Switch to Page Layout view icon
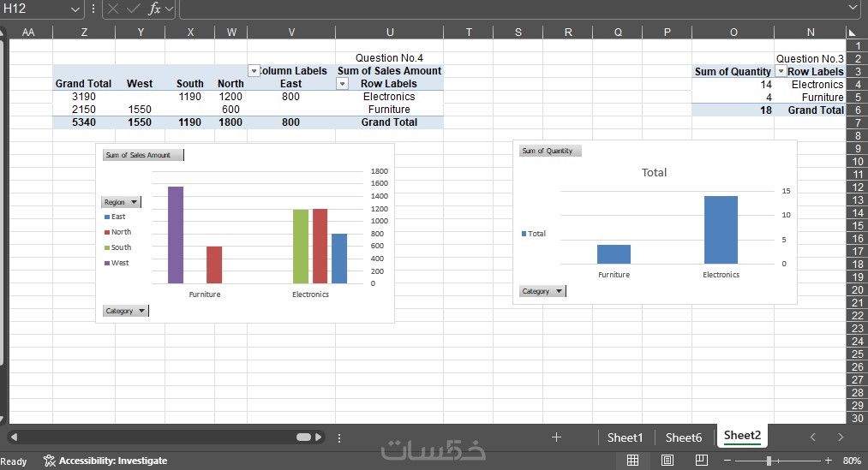The width and height of the screenshot is (868, 470). (667, 460)
